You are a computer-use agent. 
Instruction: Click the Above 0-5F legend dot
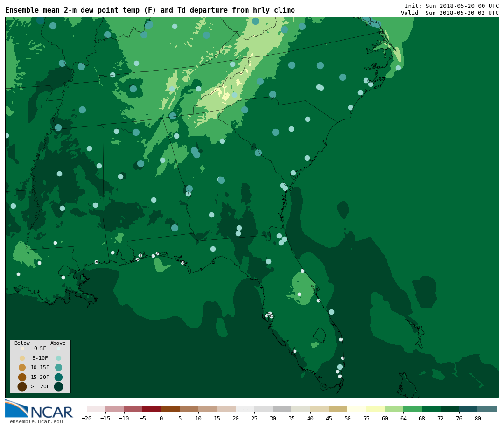(x=58, y=348)
